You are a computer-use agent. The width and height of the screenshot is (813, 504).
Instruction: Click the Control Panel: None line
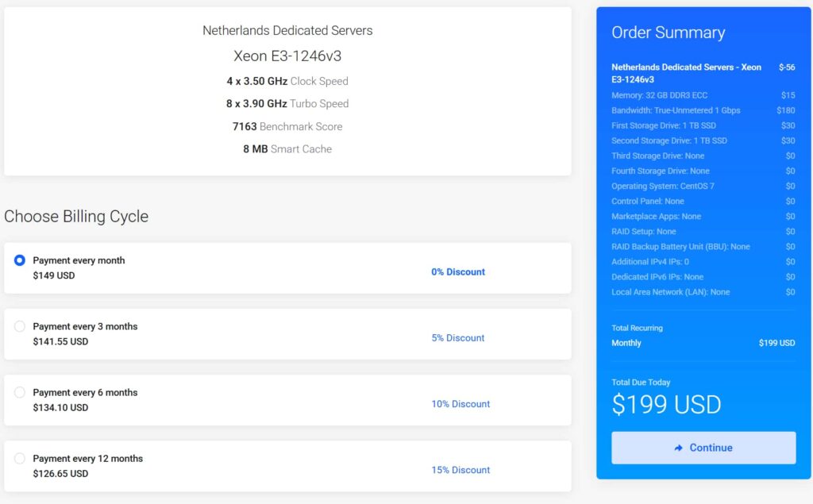coord(648,201)
